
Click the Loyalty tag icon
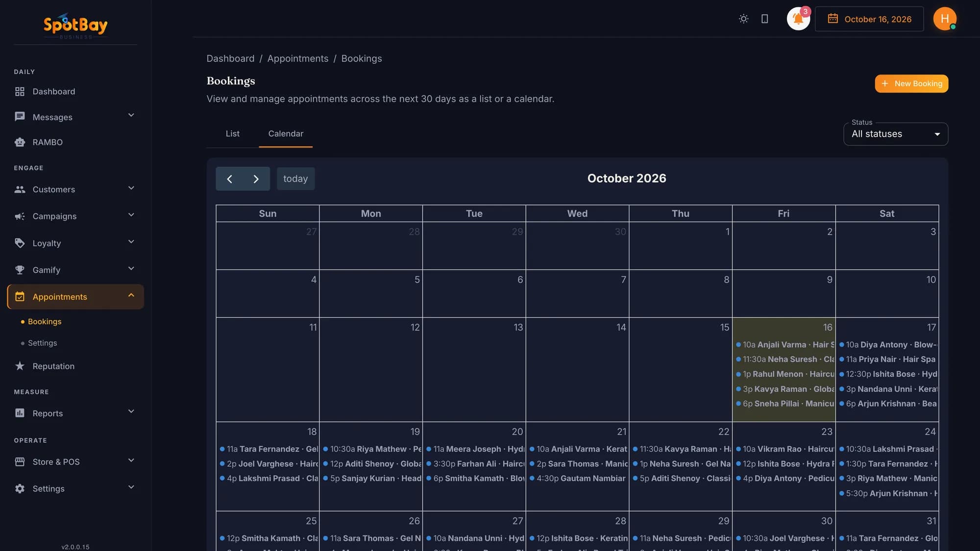pyautogui.click(x=20, y=243)
